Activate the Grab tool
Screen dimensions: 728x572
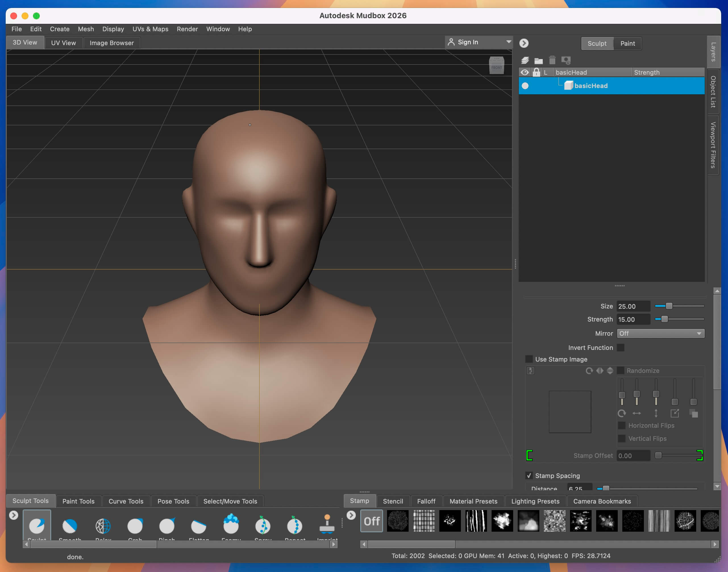135,526
